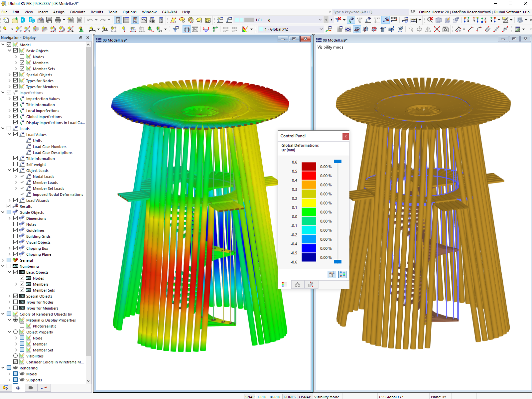Enable the Units checkbox under Load Values

tap(22, 140)
